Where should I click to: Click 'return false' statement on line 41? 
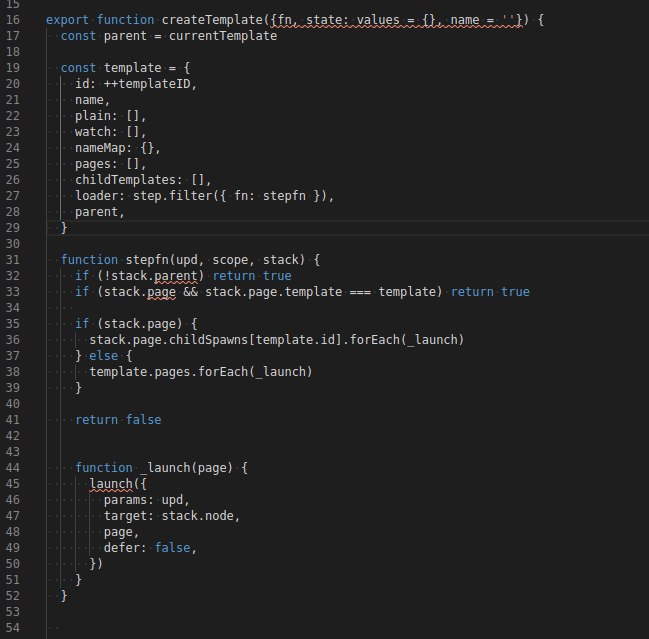tap(118, 420)
